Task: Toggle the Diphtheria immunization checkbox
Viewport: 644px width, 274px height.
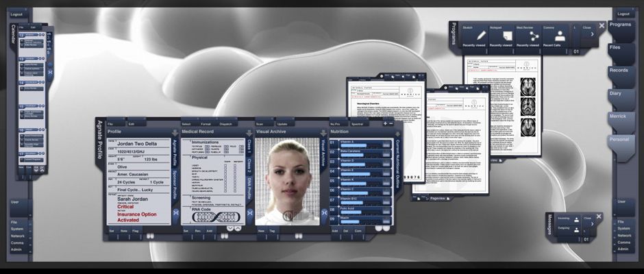Action: [207, 149]
